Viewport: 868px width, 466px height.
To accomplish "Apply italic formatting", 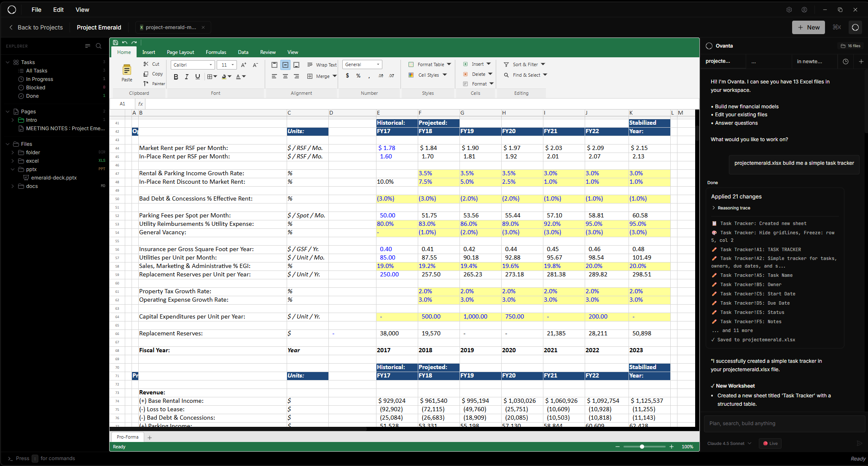I will (187, 77).
